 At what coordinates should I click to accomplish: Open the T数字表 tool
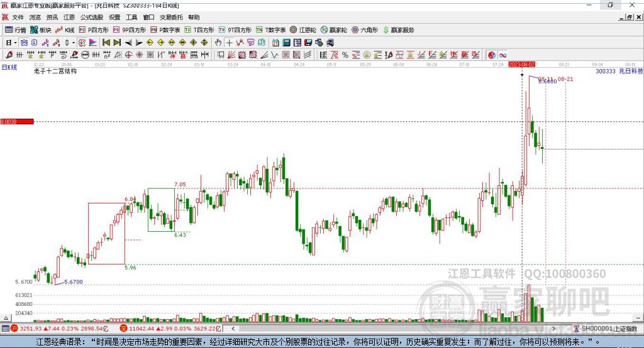tap(270, 30)
